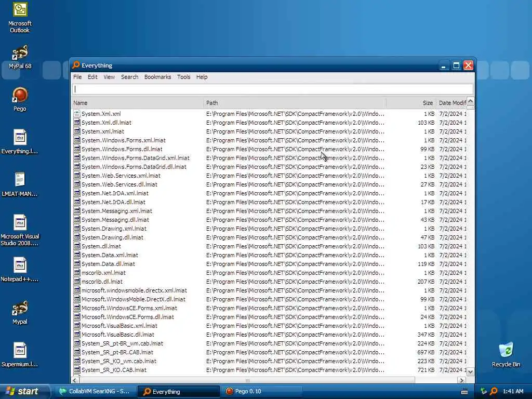Open the Microsoft Outlook desktop icon
532x399 pixels.
pos(20,18)
